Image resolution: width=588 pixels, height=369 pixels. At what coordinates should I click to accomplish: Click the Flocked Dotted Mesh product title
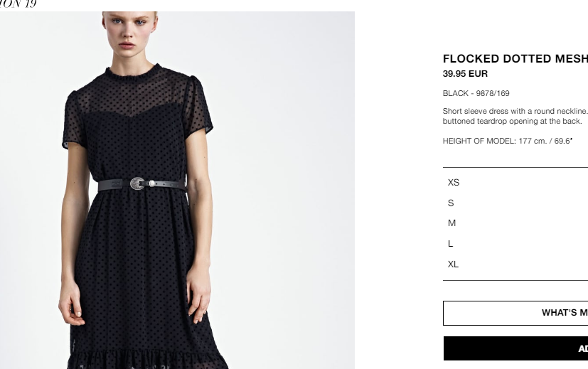[515, 59]
